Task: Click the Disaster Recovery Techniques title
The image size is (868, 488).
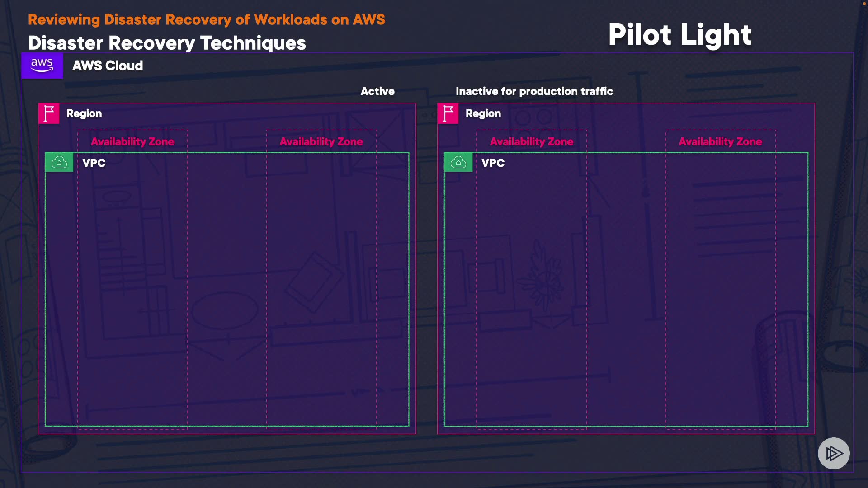Action: [167, 43]
